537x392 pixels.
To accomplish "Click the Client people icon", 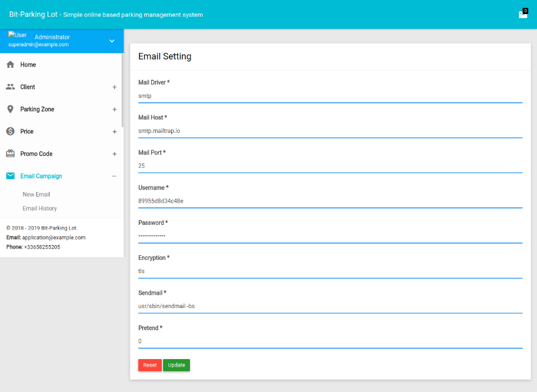I will (x=10, y=87).
